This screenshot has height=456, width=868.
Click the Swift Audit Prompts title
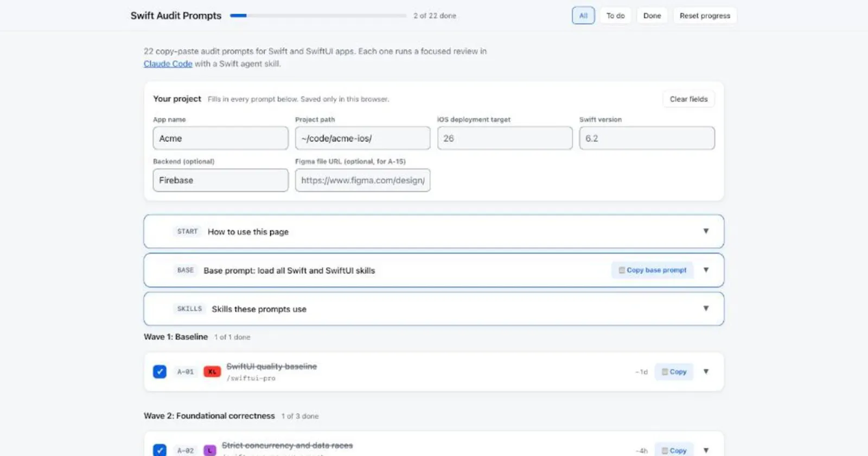point(176,16)
